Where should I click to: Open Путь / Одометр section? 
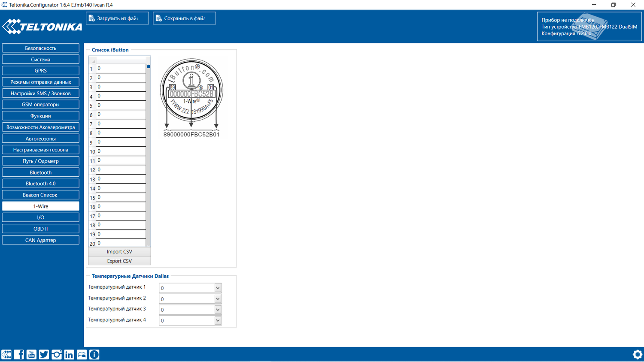[x=41, y=161]
